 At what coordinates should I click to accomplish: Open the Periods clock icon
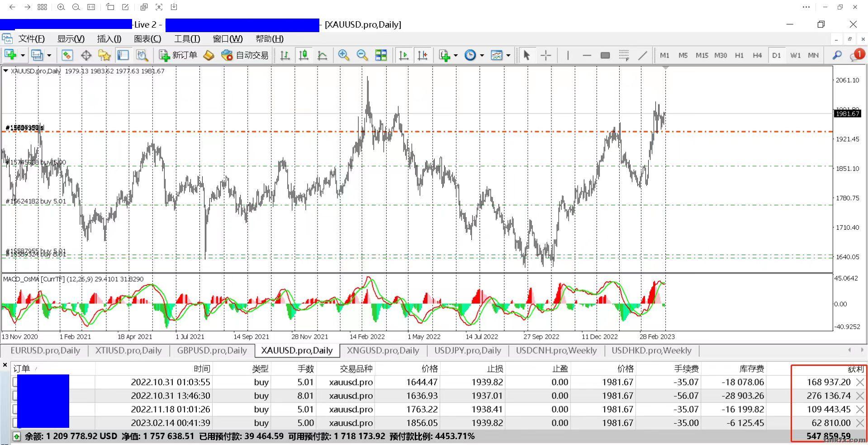click(x=470, y=55)
